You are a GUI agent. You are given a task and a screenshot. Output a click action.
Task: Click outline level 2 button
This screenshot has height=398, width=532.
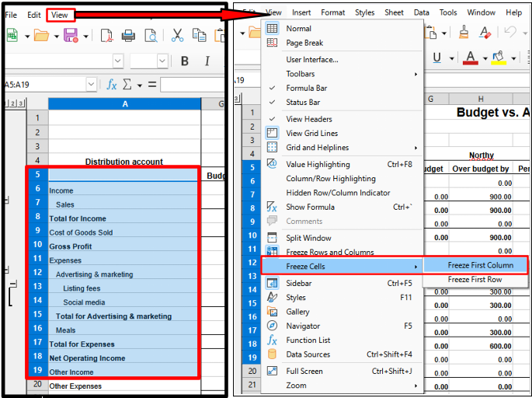13,103
